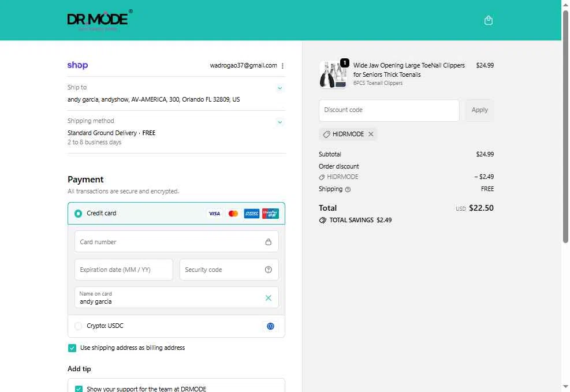Click the Visa card logo
570x392 pixels.
click(214, 214)
